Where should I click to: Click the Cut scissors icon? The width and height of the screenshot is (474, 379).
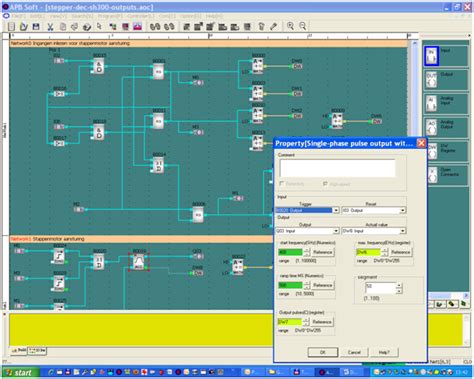click(50, 27)
